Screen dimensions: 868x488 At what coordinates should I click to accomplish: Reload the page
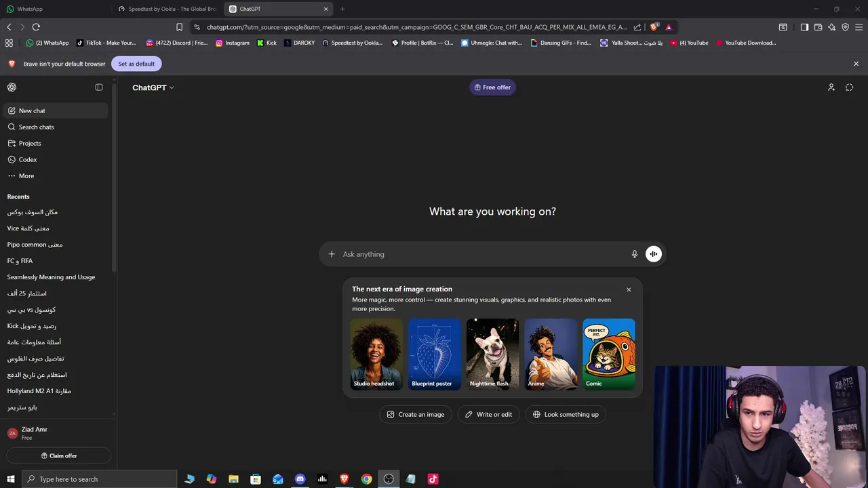[36, 27]
